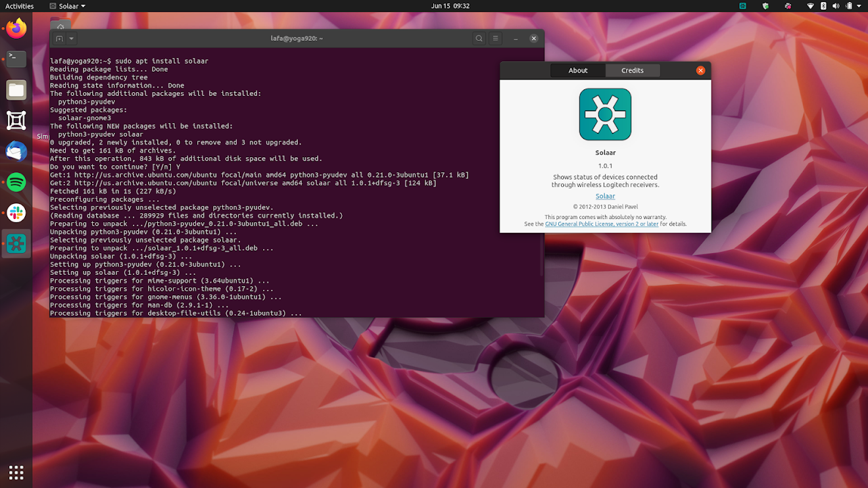Open the terminal hamburger menu
Viewport: 868px width, 488px height.
coord(495,38)
